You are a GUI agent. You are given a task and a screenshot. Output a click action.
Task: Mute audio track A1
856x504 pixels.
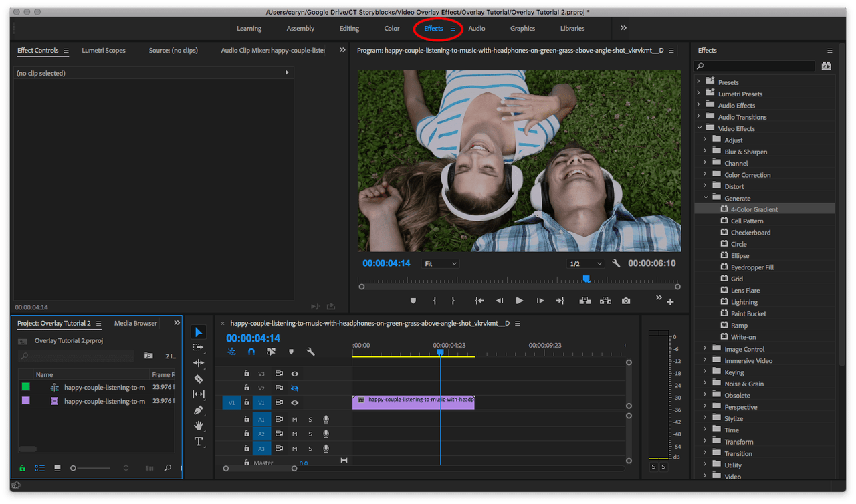coord(294,418)
